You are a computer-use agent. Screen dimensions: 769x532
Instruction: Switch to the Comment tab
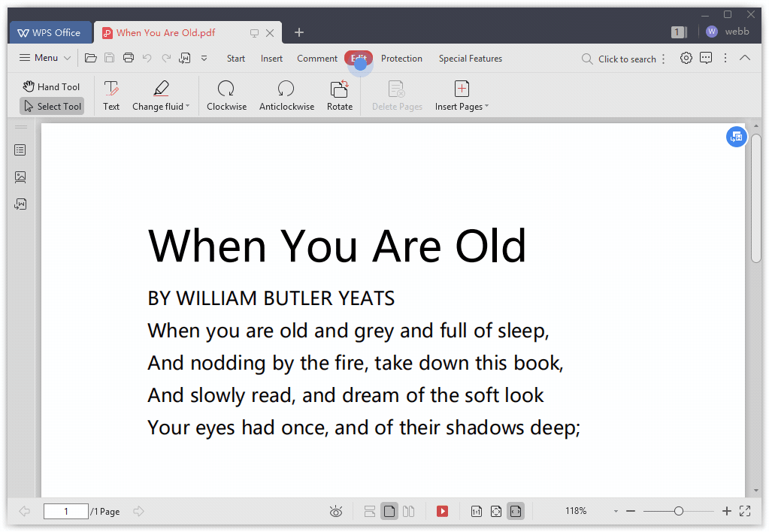pyautogui.click(x=317, y=58)
